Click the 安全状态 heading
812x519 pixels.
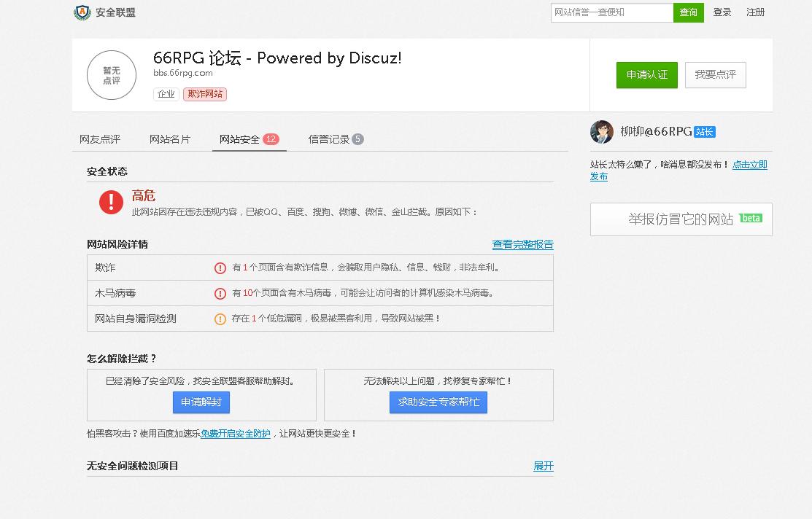click(x=107, y=171)
